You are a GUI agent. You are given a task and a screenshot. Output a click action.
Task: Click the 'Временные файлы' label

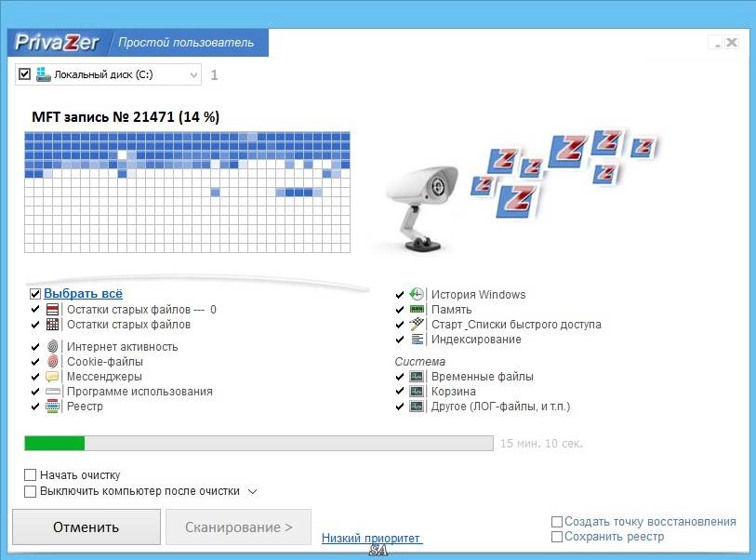pyautogui.click(x=482, y=376)
